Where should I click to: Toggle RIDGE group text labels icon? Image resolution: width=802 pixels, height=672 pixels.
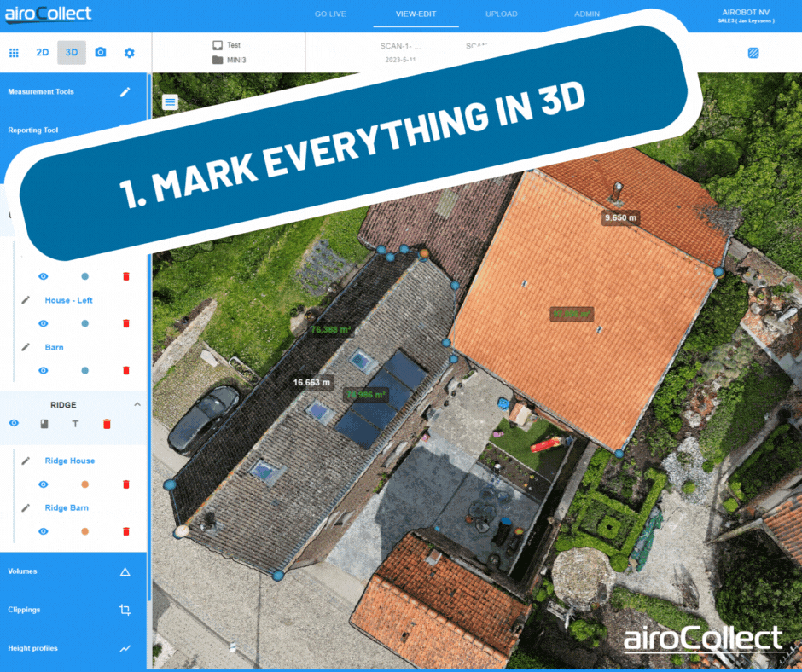pyautogui.click(x=74, y=424)
